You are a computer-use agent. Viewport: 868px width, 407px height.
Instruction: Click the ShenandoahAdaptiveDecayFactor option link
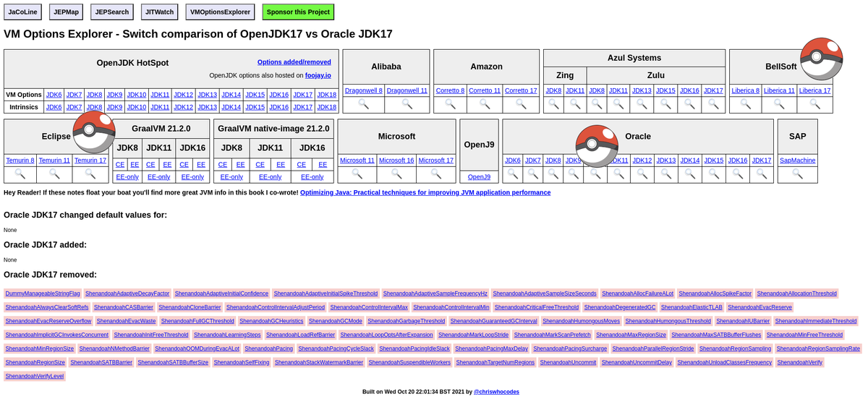(x=127, y=294)
